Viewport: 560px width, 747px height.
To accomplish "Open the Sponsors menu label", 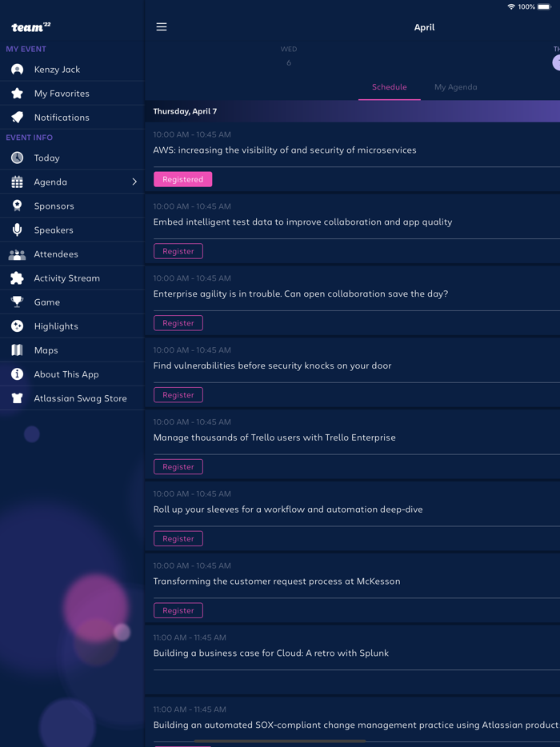I will [x=54, y=206].
